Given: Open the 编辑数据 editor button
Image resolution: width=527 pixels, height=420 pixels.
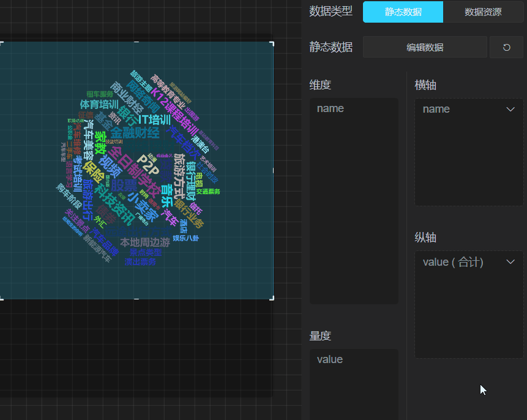Looking at the screenshot, I should pos(425,47).
